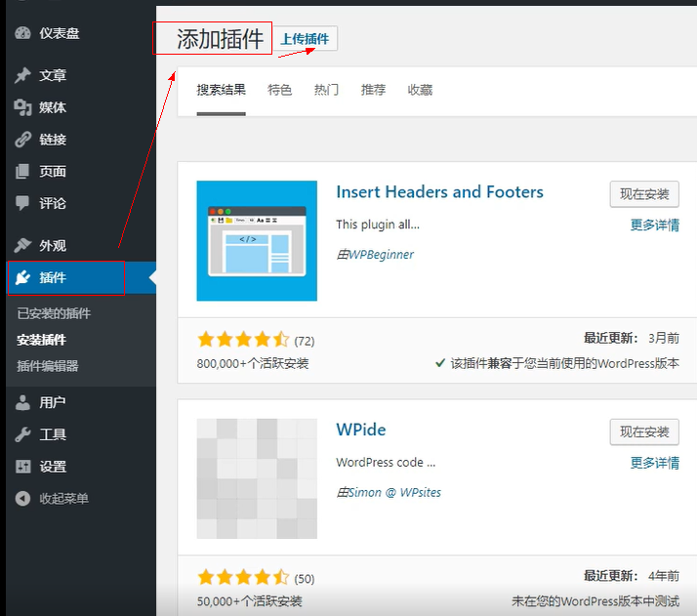The height and width of the screenshot is (616, 697).
Task: Click the Insert Headers and Footers title
Action: click(439, 192)
